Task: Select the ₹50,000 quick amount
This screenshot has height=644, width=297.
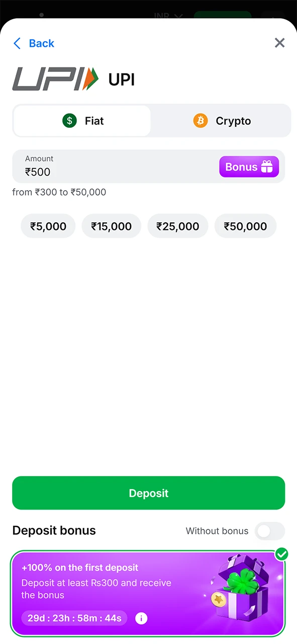Action: coord(245,226)
